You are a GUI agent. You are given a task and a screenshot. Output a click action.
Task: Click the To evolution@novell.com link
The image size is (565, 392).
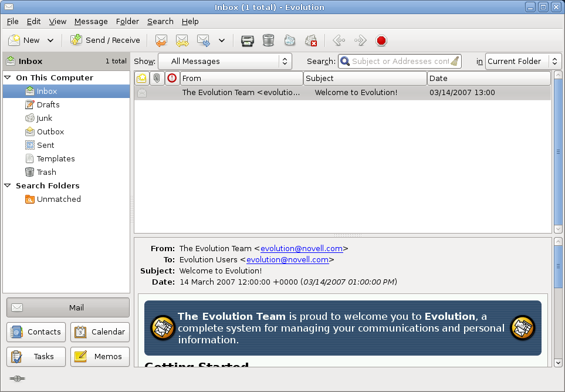[287, 260]
